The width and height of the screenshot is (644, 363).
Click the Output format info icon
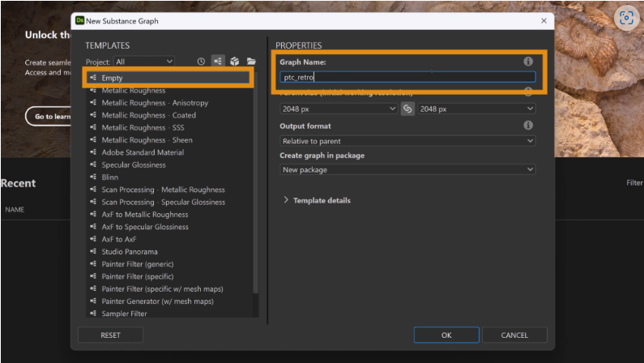528,126
